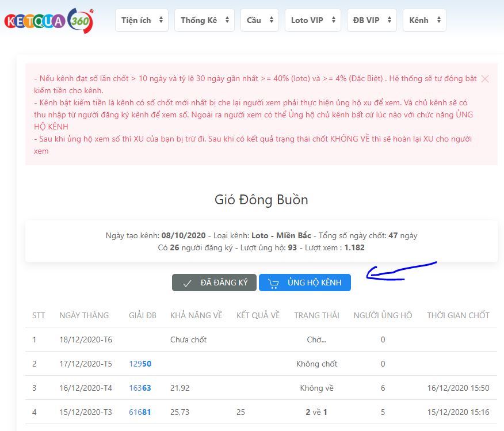
Task: Open result link 12950
Action: [140, 364]
